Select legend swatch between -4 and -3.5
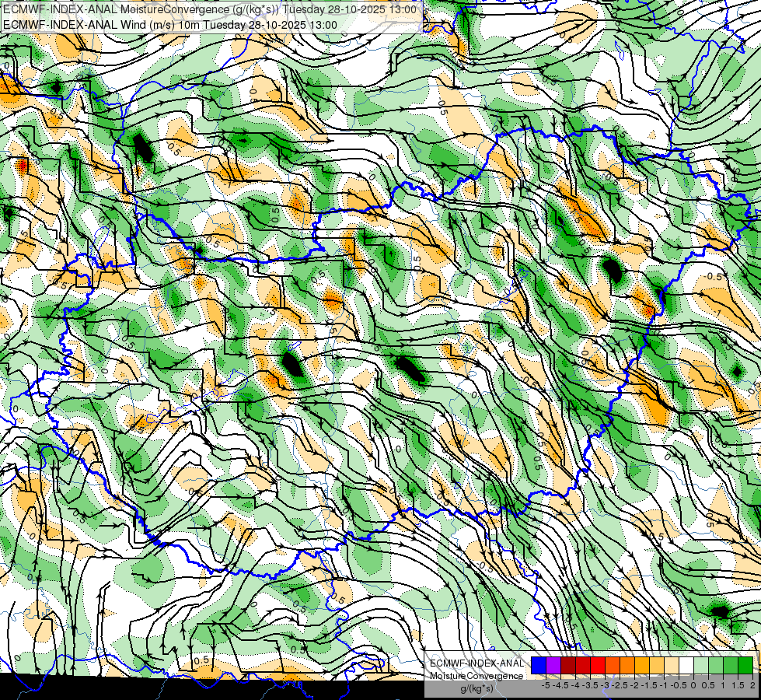The image size is (761, 700). (583, 666)
